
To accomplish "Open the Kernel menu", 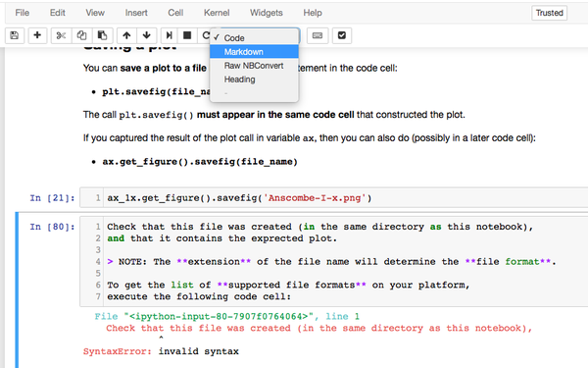I will (x=217, y=13).
